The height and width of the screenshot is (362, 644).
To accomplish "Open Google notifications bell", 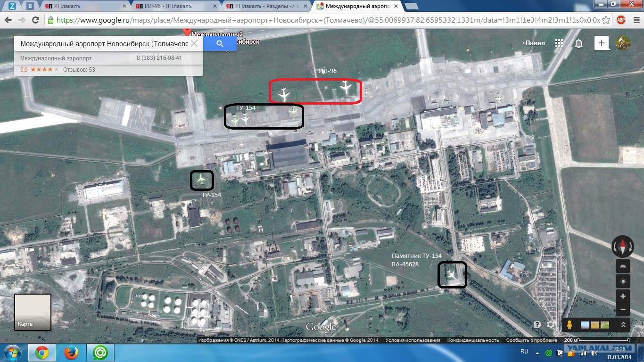I will [x=578, y=43].
